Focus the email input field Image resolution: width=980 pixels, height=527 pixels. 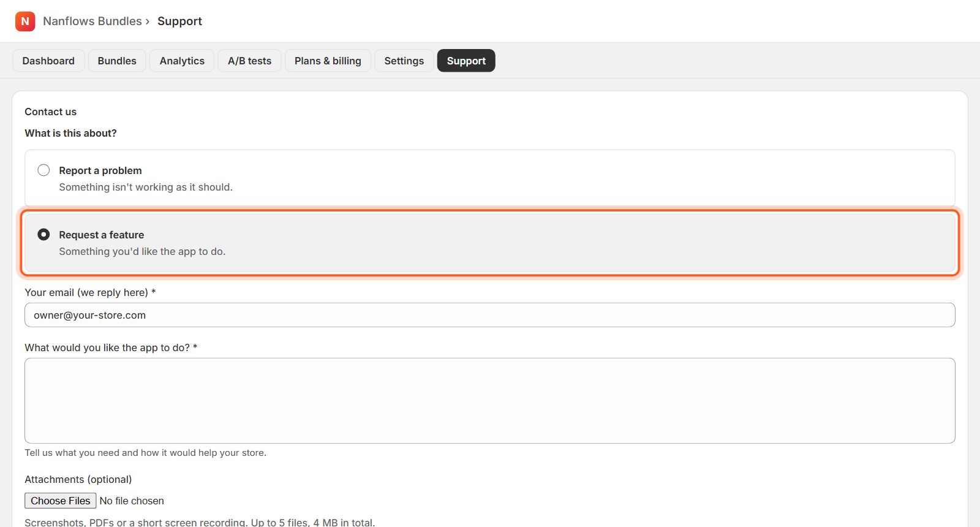click(x=490, y=315)
